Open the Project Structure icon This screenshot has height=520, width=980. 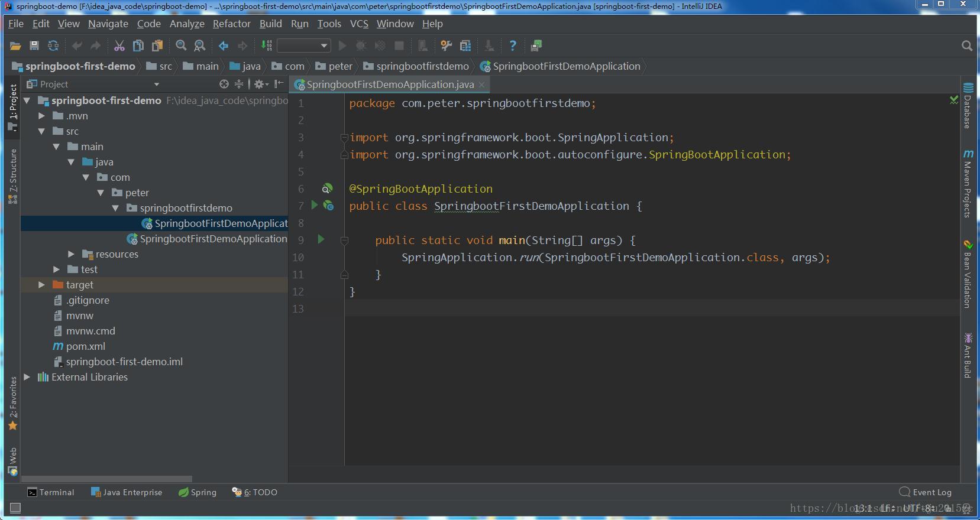(x=465, y=45)
